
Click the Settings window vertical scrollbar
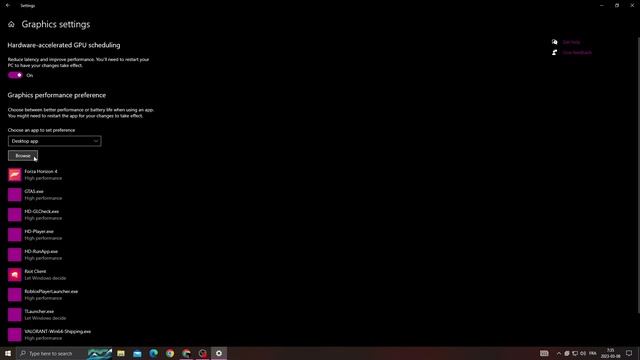click(638, 176)
